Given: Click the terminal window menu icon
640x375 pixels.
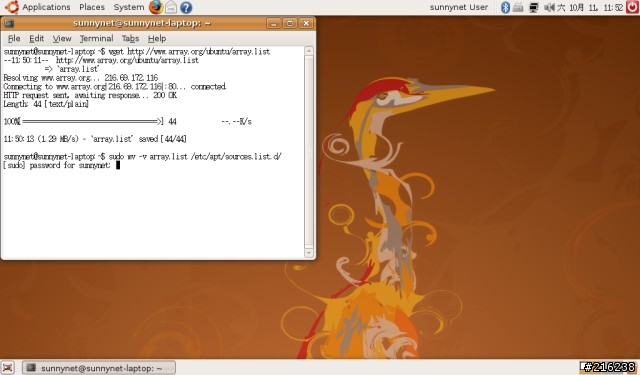Looking at the screenshot, I should 9,23.
